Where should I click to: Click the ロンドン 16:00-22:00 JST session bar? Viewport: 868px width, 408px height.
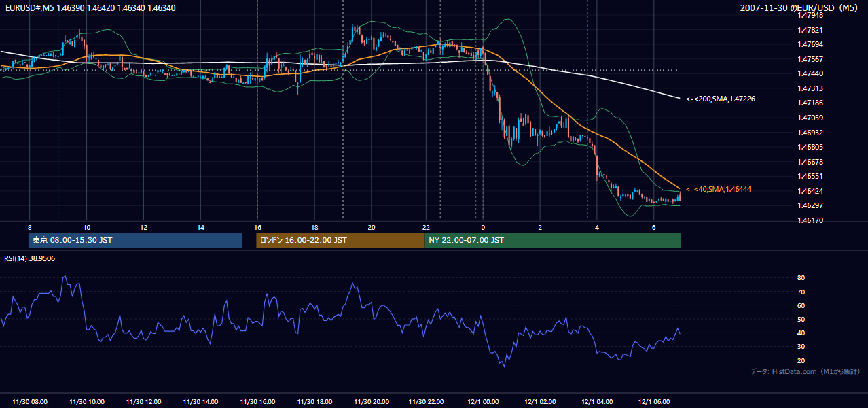click(340, 240)
